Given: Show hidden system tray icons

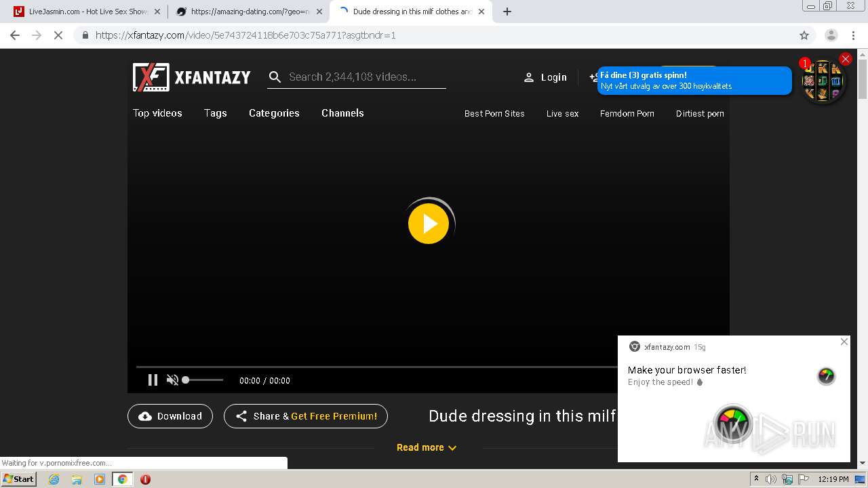Looking at the screenshot, I should (756, 479).
